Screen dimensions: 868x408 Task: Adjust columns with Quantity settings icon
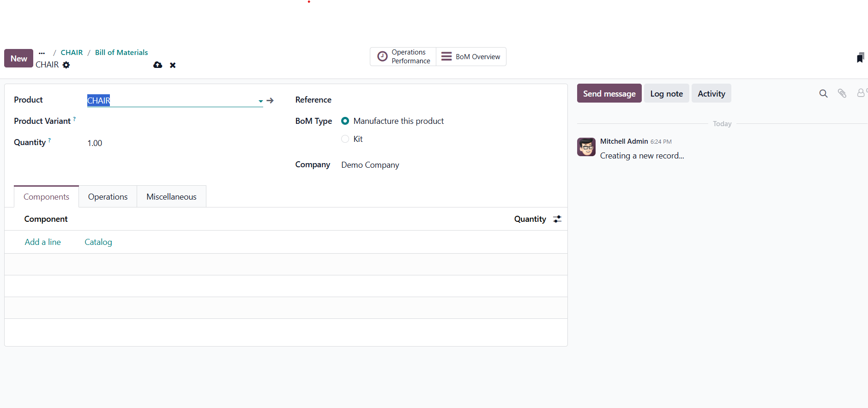click(557, 219)
